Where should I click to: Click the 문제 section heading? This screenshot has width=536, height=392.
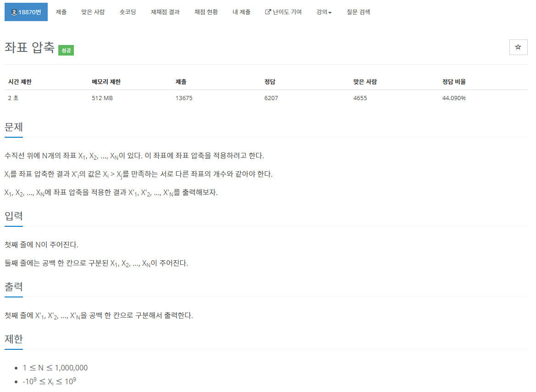(14, 127)
